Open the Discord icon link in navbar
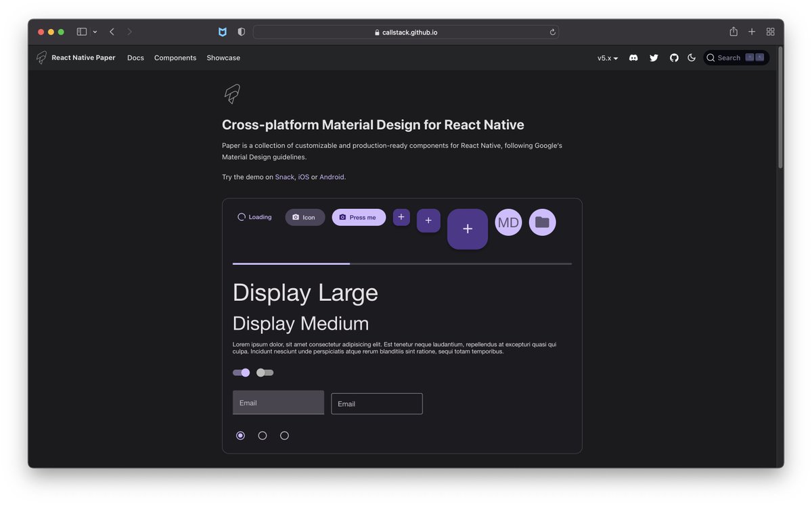This screenshot has width=812, height=505. coord(633,58)
